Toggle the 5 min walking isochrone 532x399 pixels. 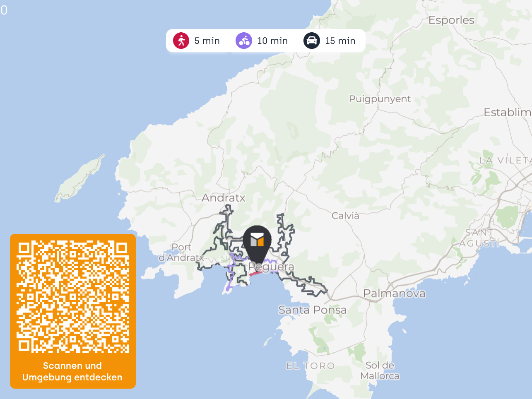(197, 41)
